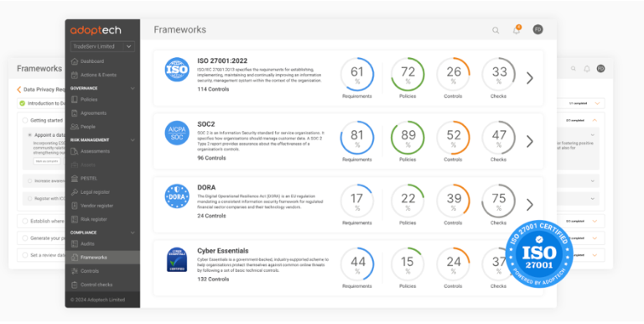Click the Agreements document icon
The width and height of the screenshot is (644, 324).
(x=75, y=113)
